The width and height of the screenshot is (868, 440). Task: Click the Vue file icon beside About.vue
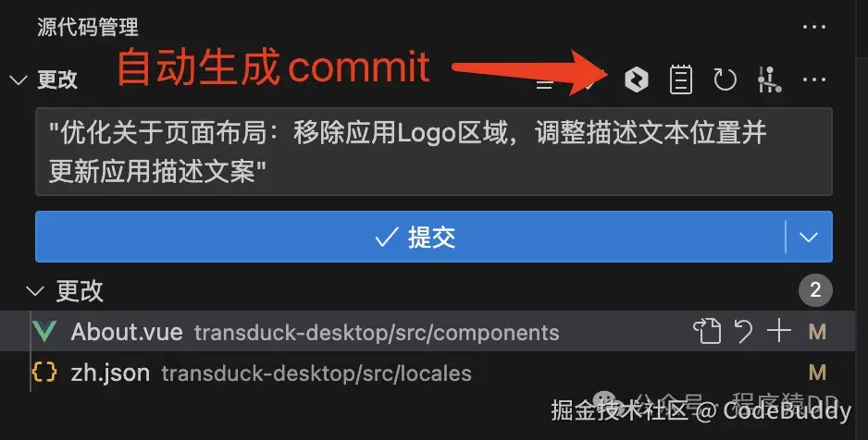(44, 332)
